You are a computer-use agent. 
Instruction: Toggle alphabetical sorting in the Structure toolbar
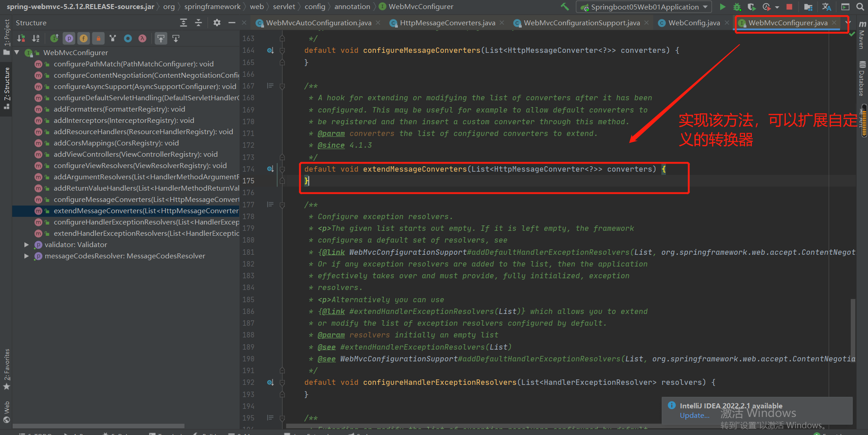[x=36, y=38]
